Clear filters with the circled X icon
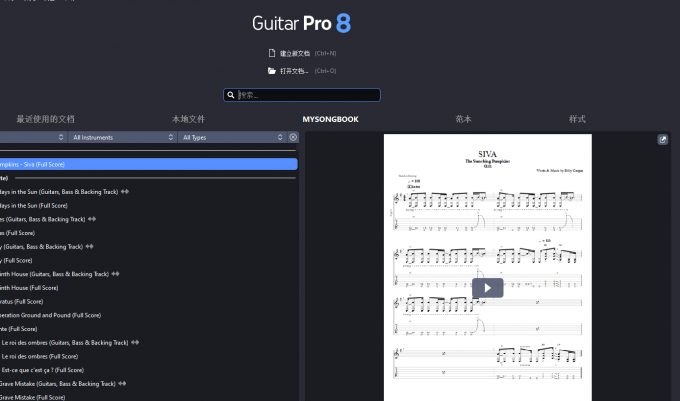This screenshot has width=680, height=401. tap(293, 137)
